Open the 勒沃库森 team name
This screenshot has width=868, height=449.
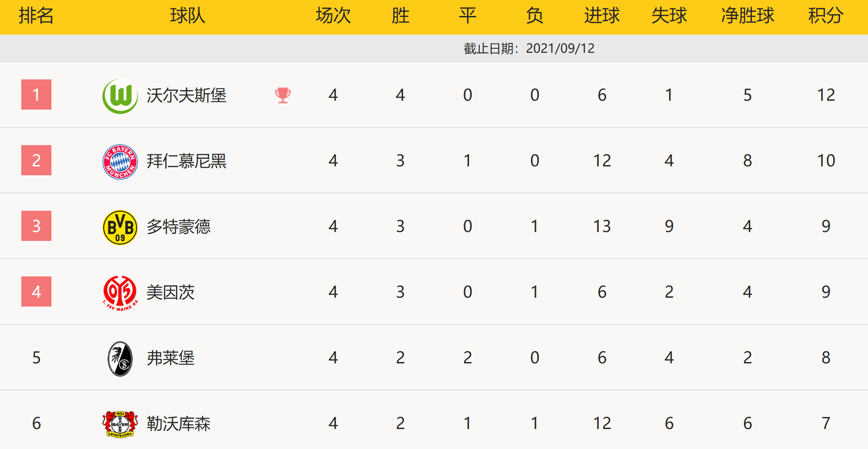click(x=178, y=424)
